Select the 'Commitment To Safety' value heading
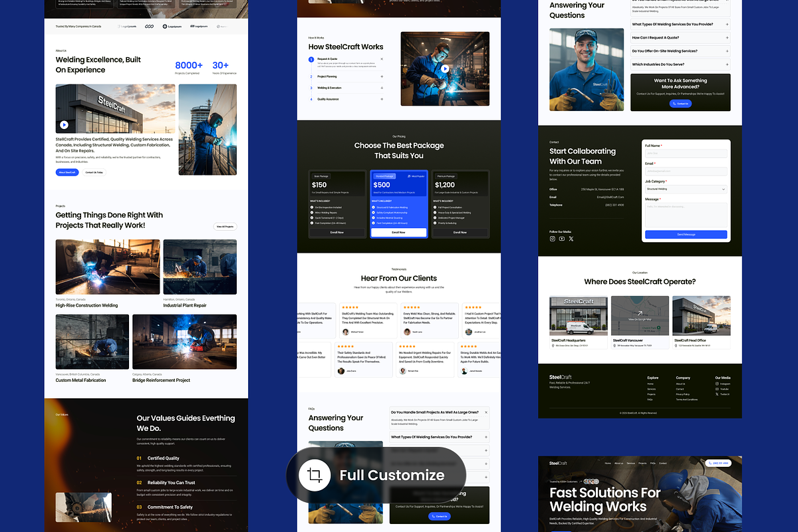This screenshot has height=532, width=798. pyautogui.click(x=170, y=507)
